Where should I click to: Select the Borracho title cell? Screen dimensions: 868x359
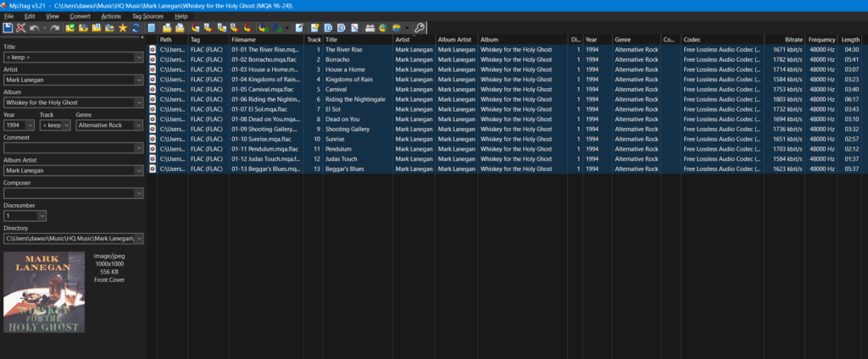click(x=337, y=60)
